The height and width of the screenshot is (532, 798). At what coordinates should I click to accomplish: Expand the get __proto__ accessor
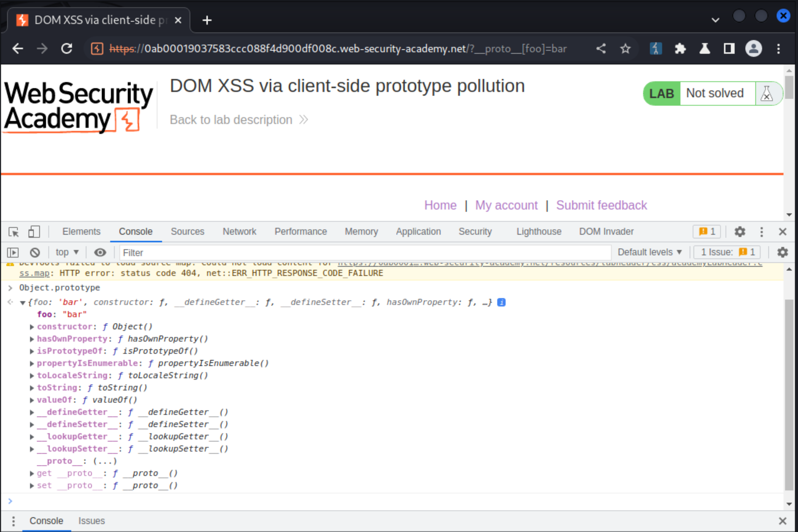click(32, 473)
